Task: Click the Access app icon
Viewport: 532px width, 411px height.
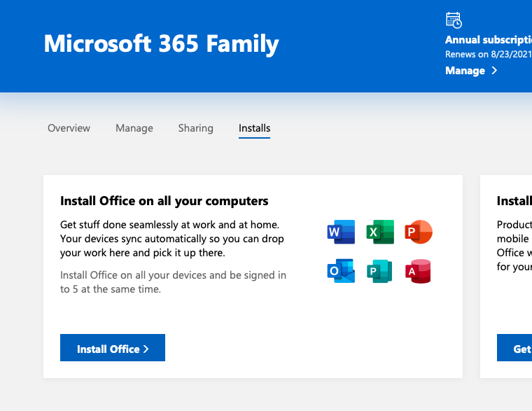Action: tap(418, 271)
